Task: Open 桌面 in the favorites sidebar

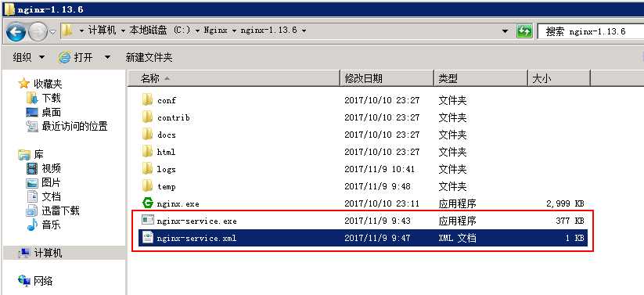Action: (x=52, y=112)
